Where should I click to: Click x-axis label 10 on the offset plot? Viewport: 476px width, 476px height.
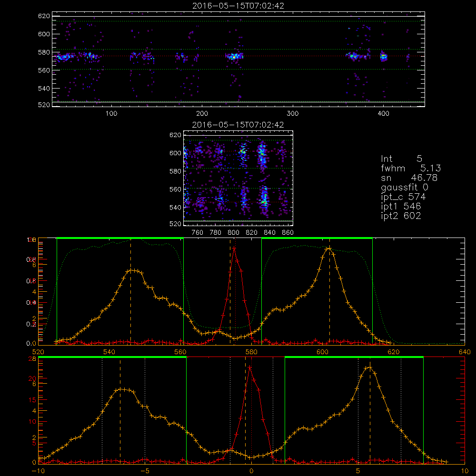pos(465,471)
